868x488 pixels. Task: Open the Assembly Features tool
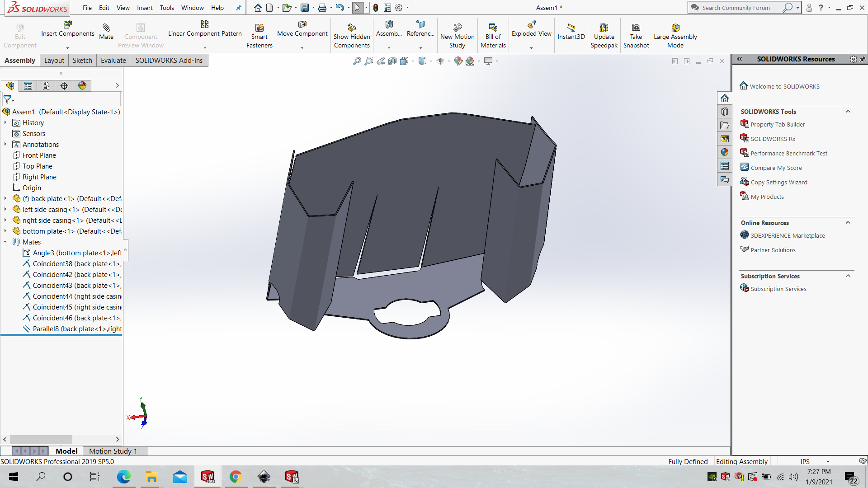[389, 29]
